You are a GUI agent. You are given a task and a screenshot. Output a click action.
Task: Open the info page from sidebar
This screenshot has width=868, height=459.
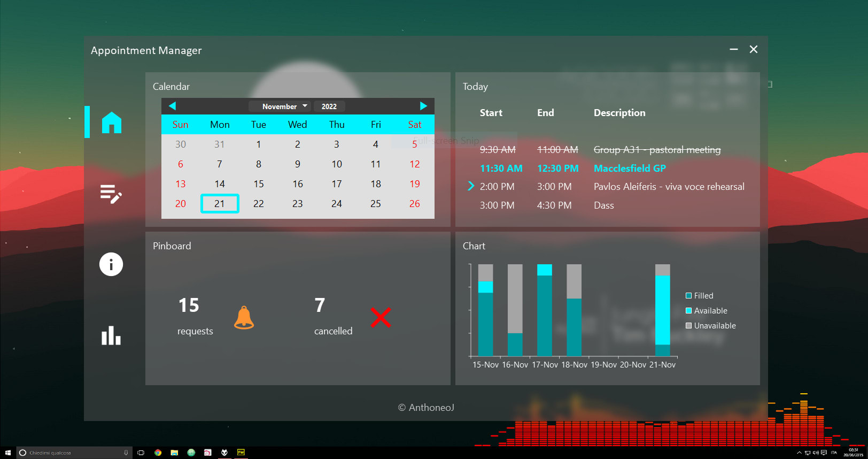click(x=111, y=264)
